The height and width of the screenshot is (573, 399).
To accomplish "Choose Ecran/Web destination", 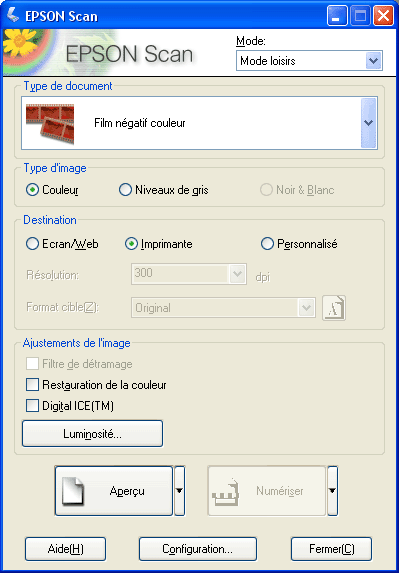I will click(62, 244).
